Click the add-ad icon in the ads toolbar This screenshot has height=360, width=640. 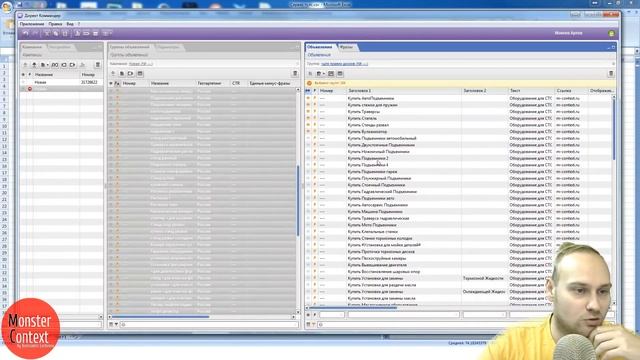310,73
